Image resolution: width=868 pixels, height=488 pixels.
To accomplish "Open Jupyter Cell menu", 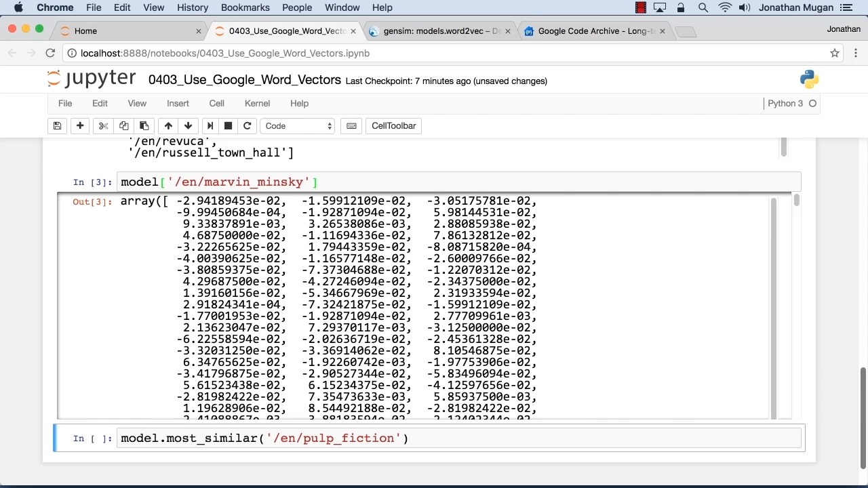I will tap(216, 103).
